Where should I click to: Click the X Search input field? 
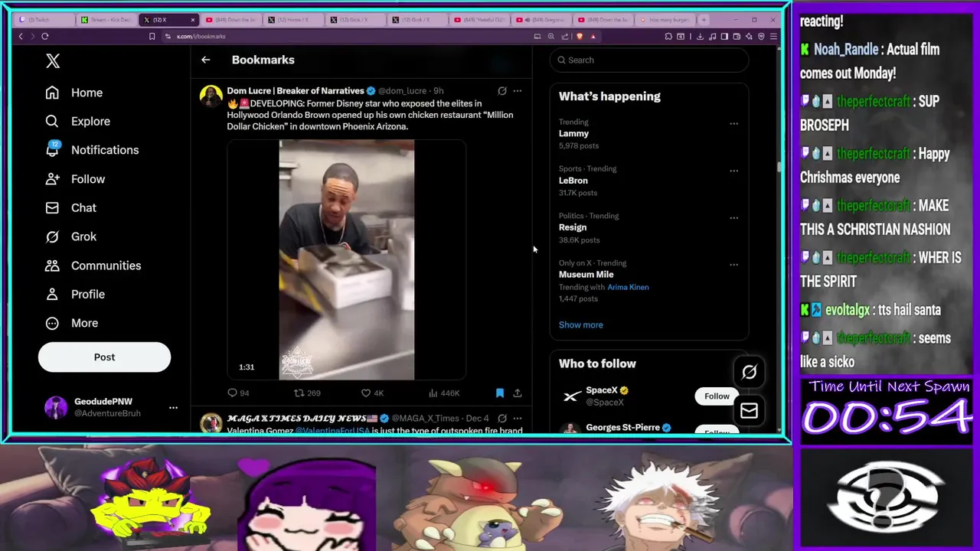click(649, 60)
